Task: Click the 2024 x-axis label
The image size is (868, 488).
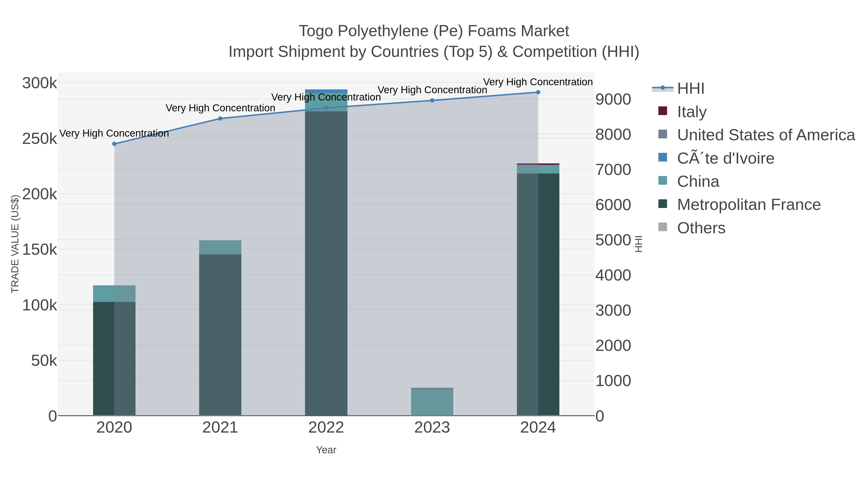Action: pos(538,428)
